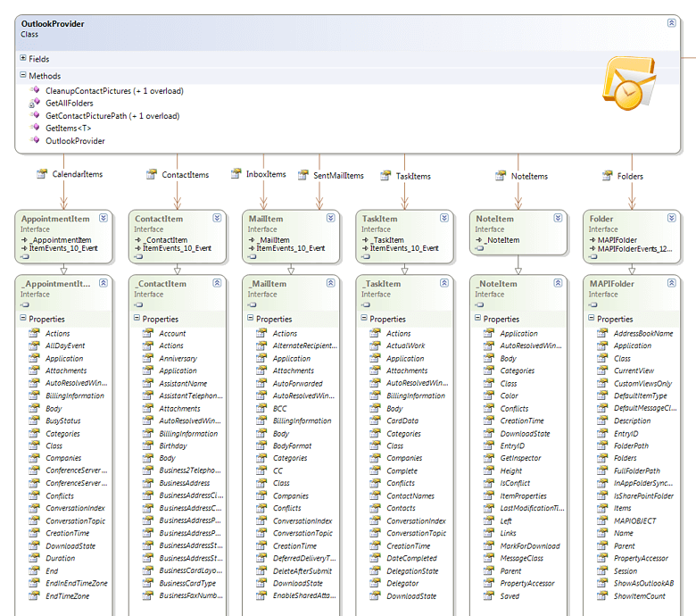Click the BusyStatus property icon
This screenshot has width=696, height=616.
34,420
